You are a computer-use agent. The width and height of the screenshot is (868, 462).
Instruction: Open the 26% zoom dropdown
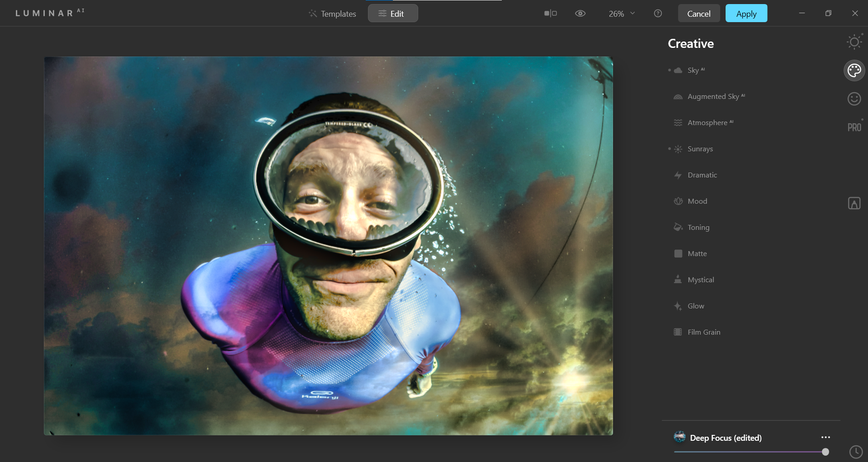[622, 14]
